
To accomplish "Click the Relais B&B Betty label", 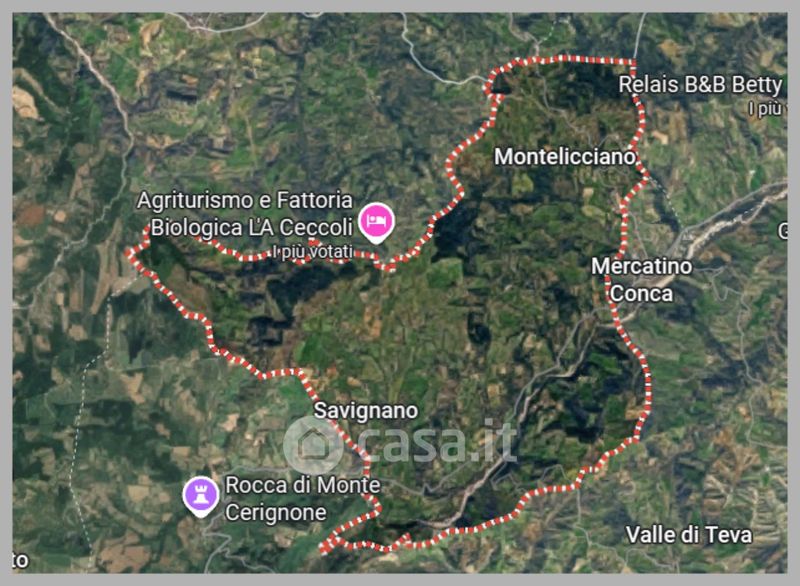I will click(x=700, y=85).
